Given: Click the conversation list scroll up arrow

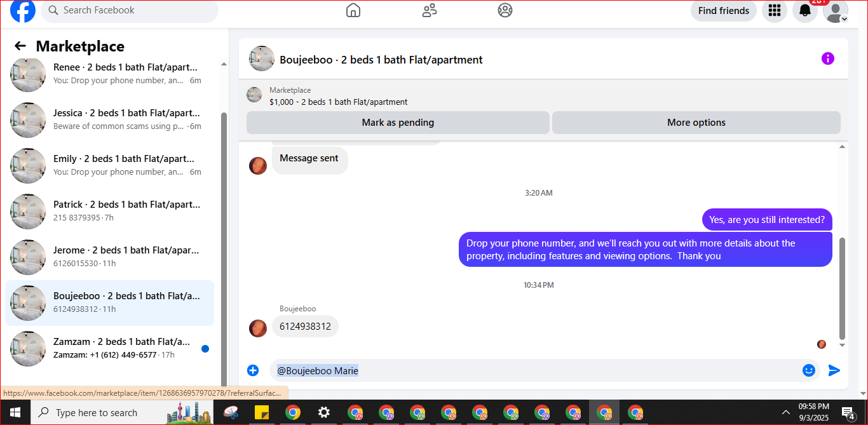Looking at the screenshot, I should pos(223,64).
